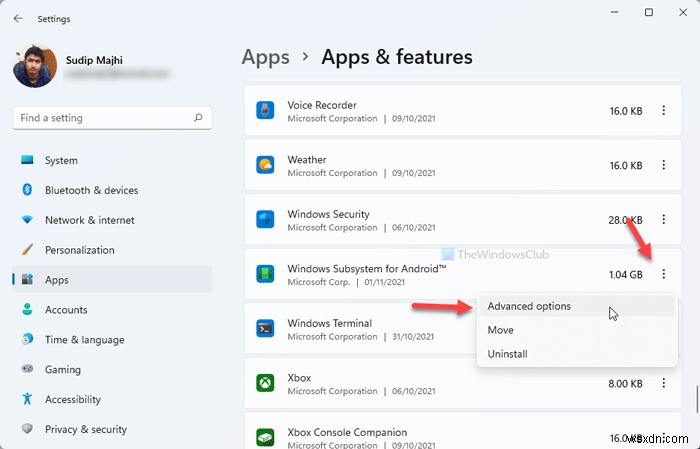700x449 pixels.
Task: Open three-dot menu for Xbox
Action: pos(664,384)
